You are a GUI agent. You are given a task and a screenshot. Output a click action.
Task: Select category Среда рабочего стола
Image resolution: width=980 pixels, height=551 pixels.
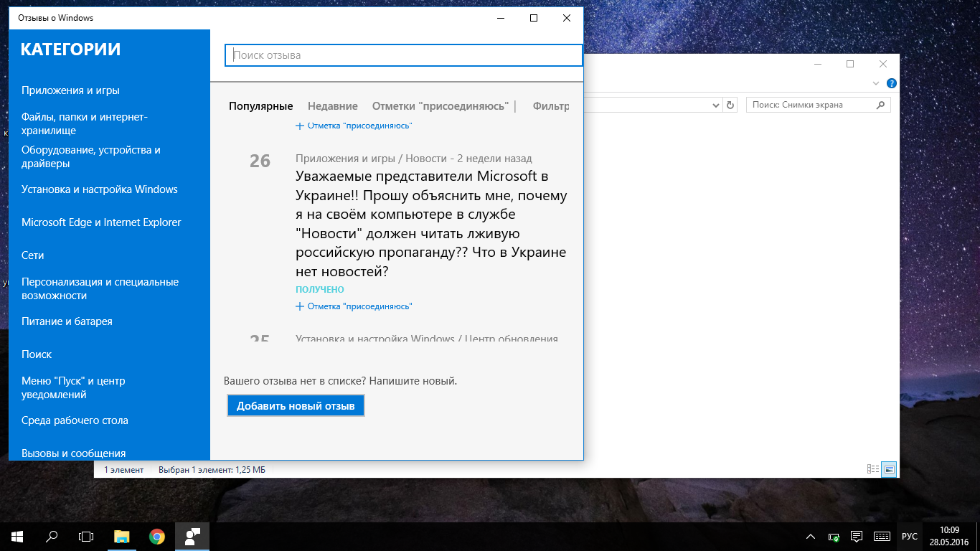tap(75, 420)
